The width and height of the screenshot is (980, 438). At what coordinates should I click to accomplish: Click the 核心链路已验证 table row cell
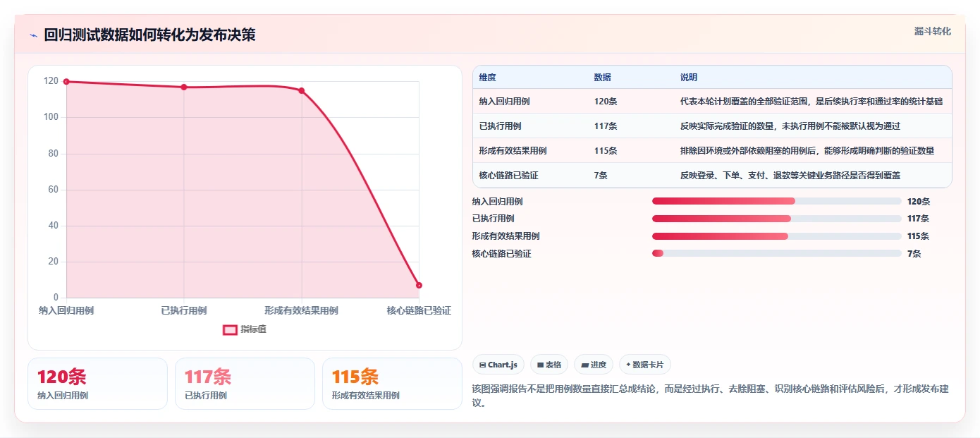pyautogui.click(x=508, y=176)
